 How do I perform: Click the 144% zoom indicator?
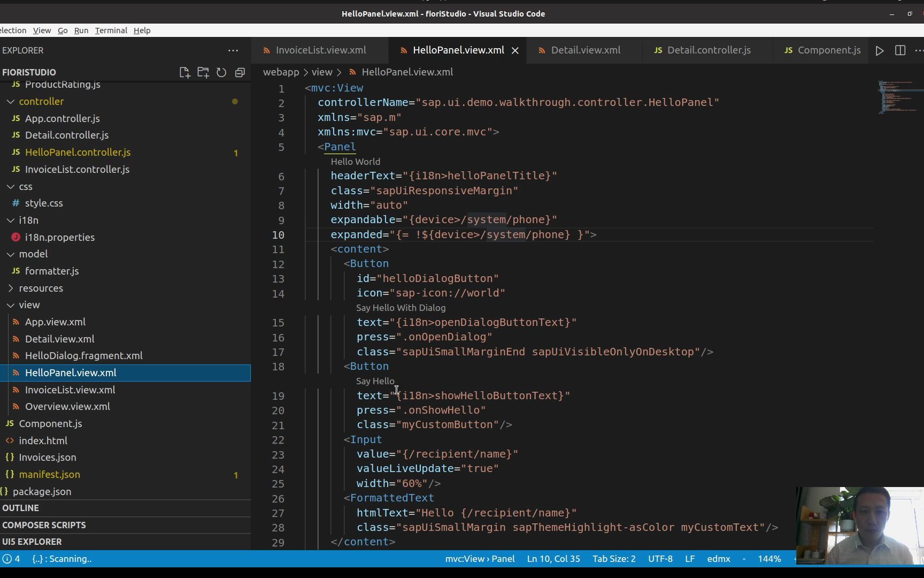pos(769,559)
